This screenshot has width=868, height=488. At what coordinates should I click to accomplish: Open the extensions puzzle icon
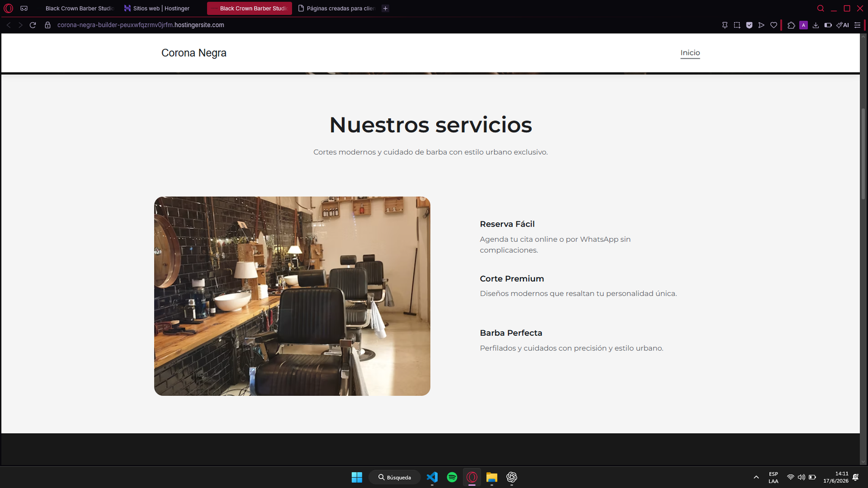click(791, 25)
